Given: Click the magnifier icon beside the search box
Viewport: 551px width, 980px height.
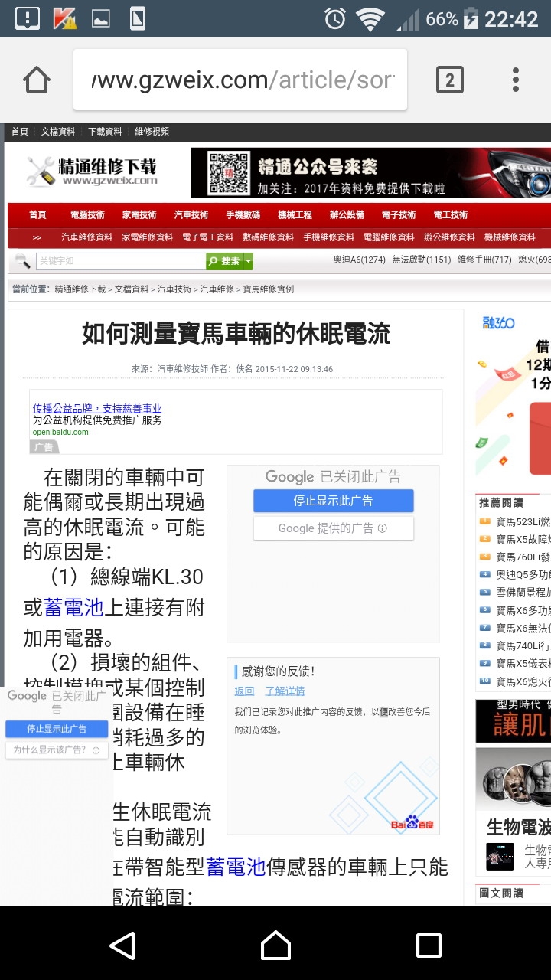Looking at the screenshot, I should pos(22,261).
